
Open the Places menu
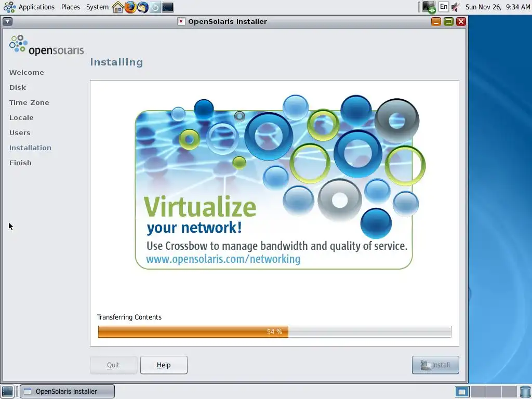[71, 7]
